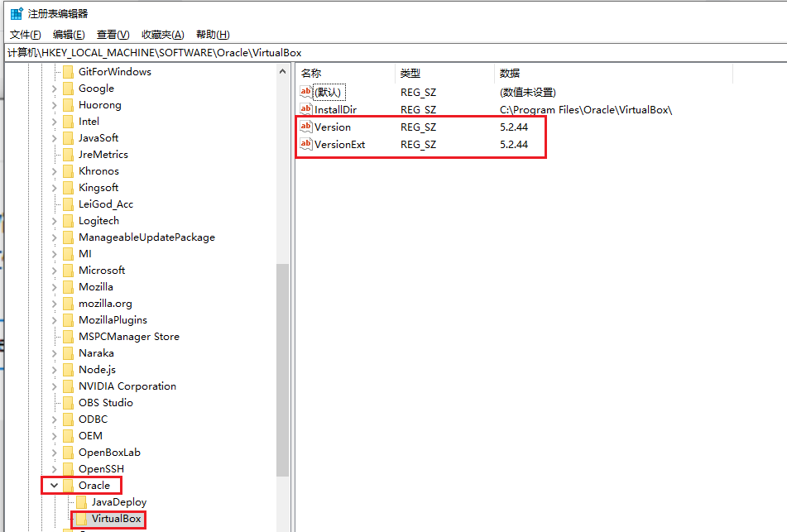The image size is (787, 532).
Task: Select the JreMetrics folder icon
Action: (x=68, y=155)
